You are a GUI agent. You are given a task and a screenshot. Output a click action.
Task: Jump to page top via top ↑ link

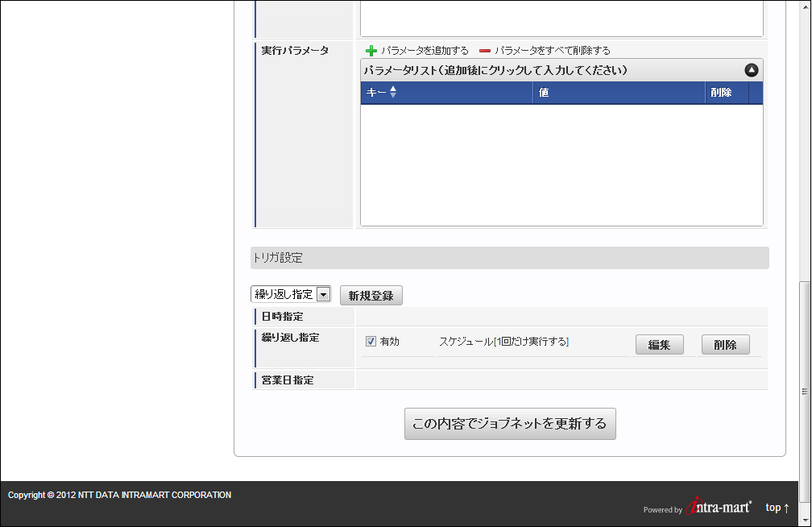pos(777,508)
